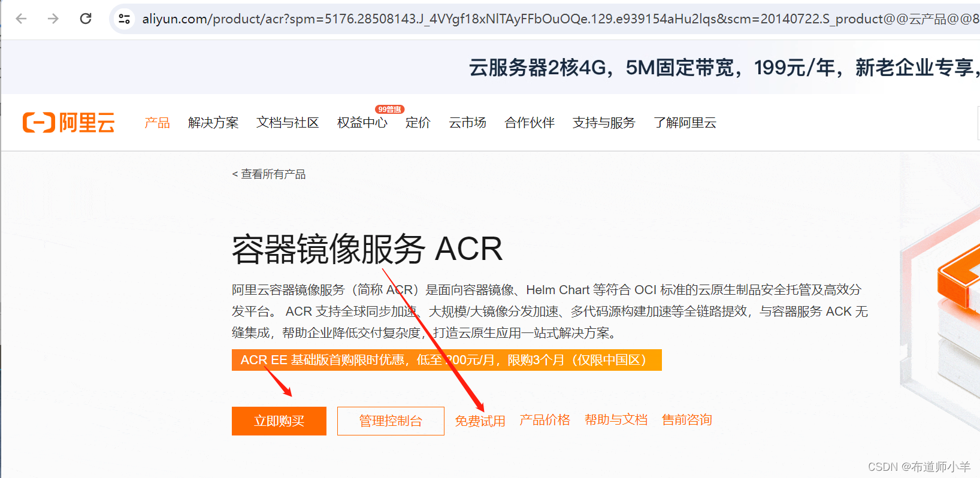Click the 售前咨询 link
Viewport: 980px width, 478px height.
click(x=687, y=420)
